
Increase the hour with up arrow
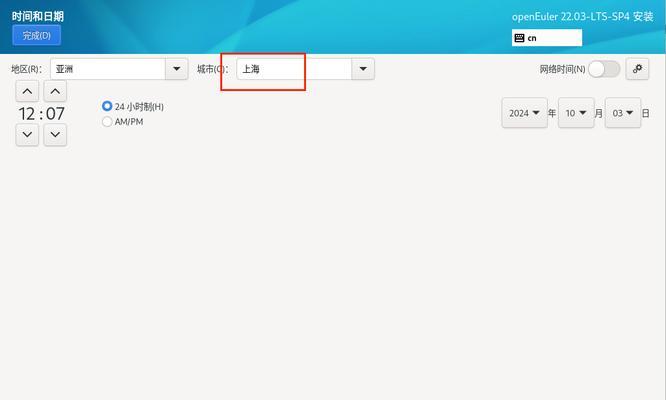click(27, 91)
